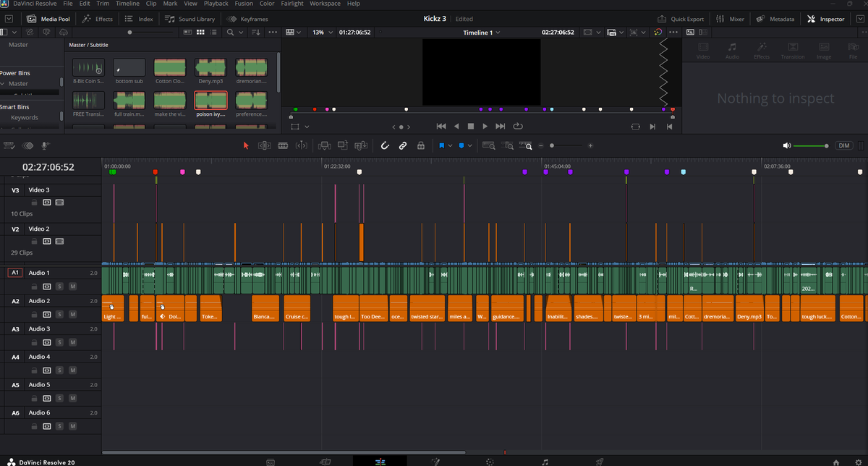The height and width of the screenshot is (466, 868).
Task: Expand the flag color dropdown arrow
Action: (x=450, y=145)
